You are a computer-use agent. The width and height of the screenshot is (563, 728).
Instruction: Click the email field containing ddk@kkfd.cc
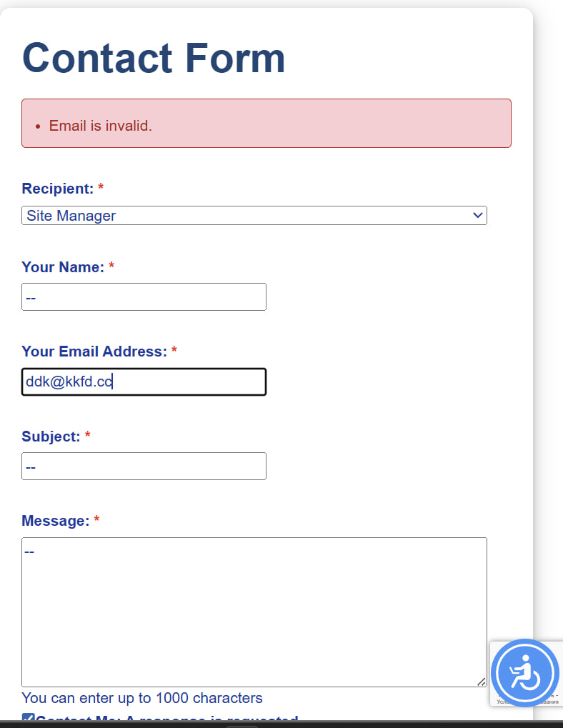[x=144, y=382]
